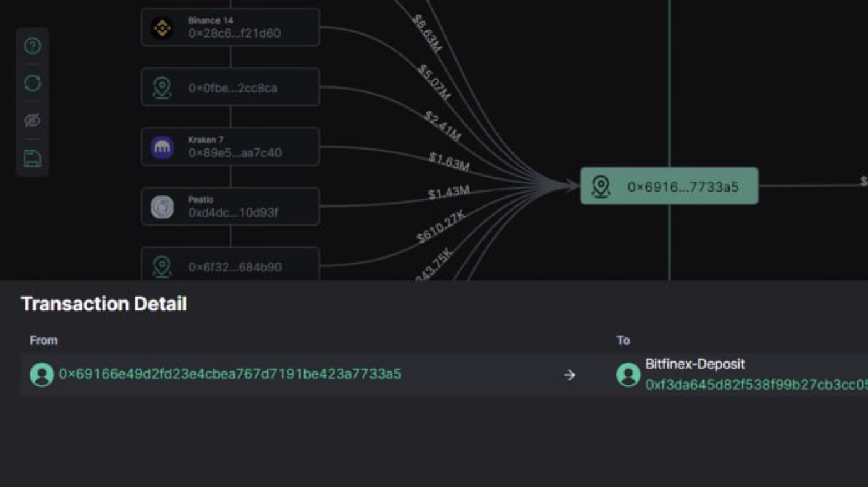Click location pin icon of 0x6f32...684b90
Image resolution: width=868 pixels, height=487 pixels.
162,266
